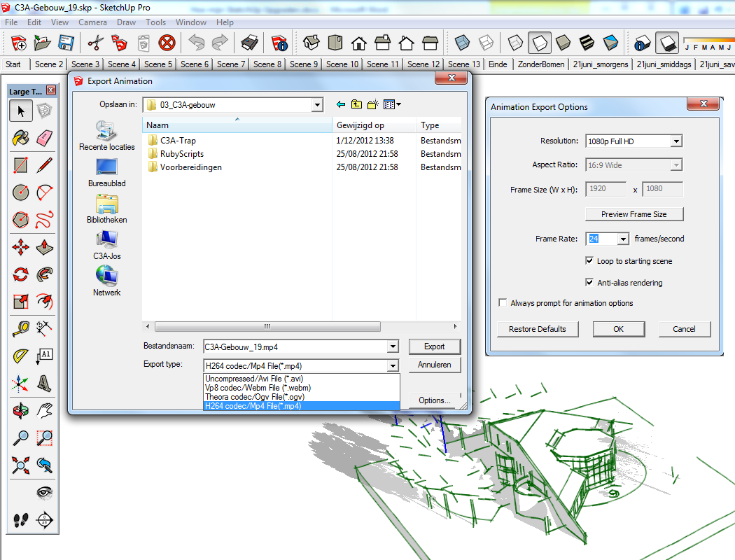Pick the Eraser tool

(45, 138)
